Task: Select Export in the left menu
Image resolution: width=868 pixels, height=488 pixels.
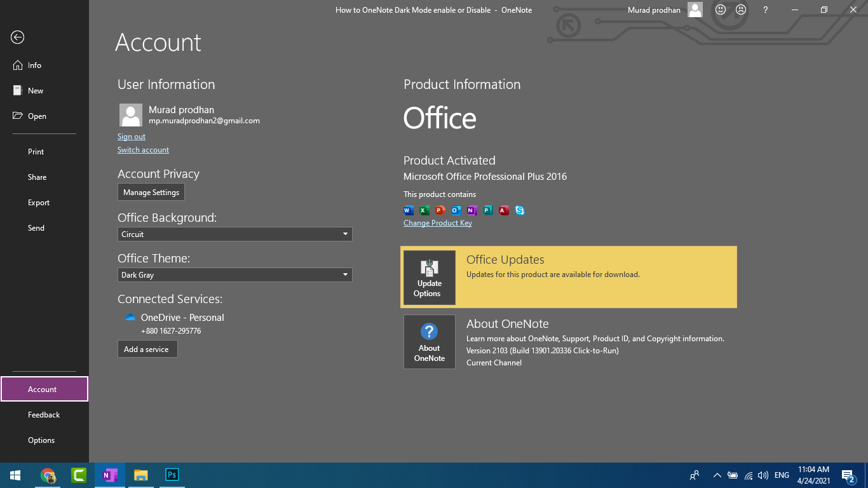Action: (39, 203)
